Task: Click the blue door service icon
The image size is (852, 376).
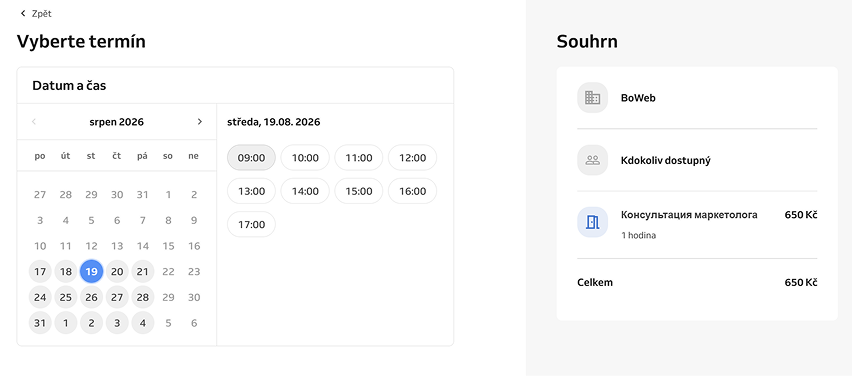Action: point(592,222)
